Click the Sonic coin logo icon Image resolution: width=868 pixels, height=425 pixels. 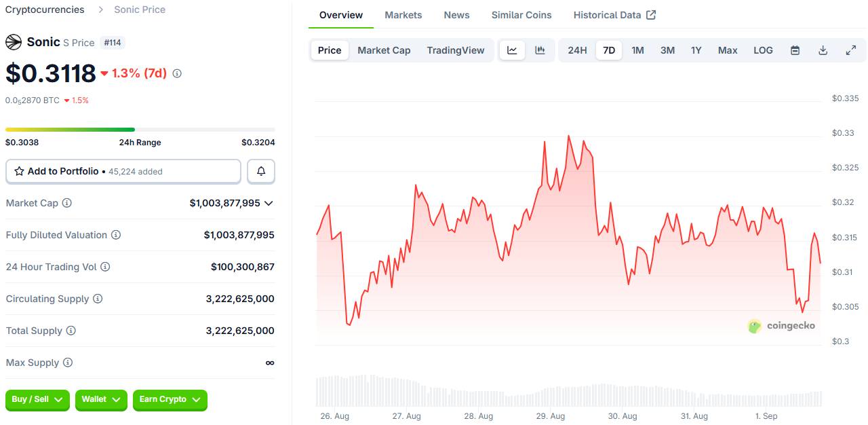[x=14, y=42]
